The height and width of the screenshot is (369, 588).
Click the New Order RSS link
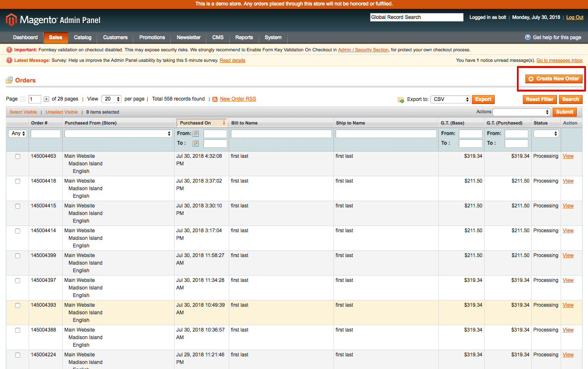click(x=238, y=99)
